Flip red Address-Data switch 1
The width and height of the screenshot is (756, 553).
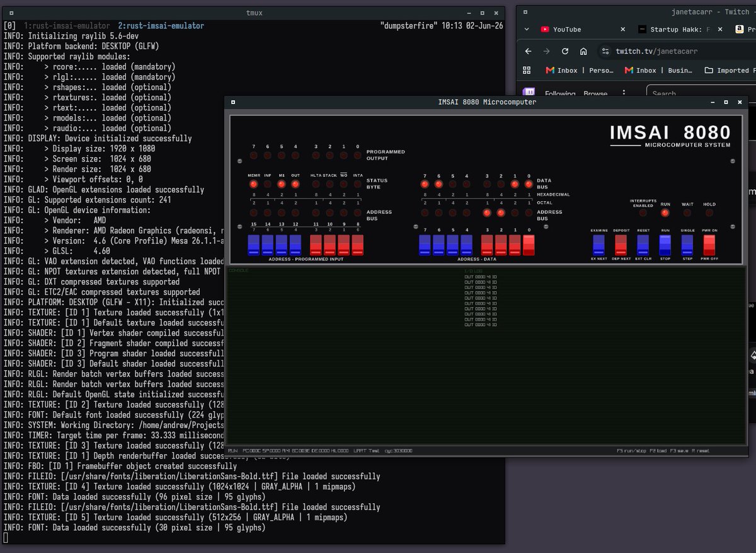coord(515,245)
